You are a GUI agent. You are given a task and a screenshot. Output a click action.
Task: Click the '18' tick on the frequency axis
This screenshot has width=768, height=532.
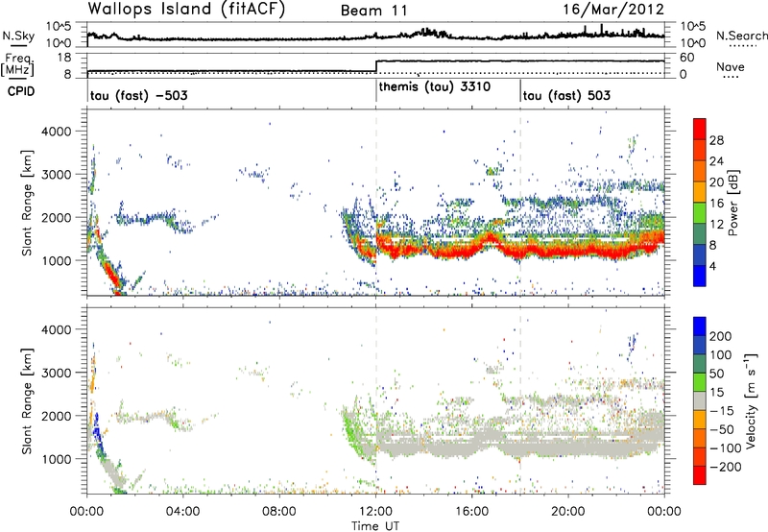point(65,58)
